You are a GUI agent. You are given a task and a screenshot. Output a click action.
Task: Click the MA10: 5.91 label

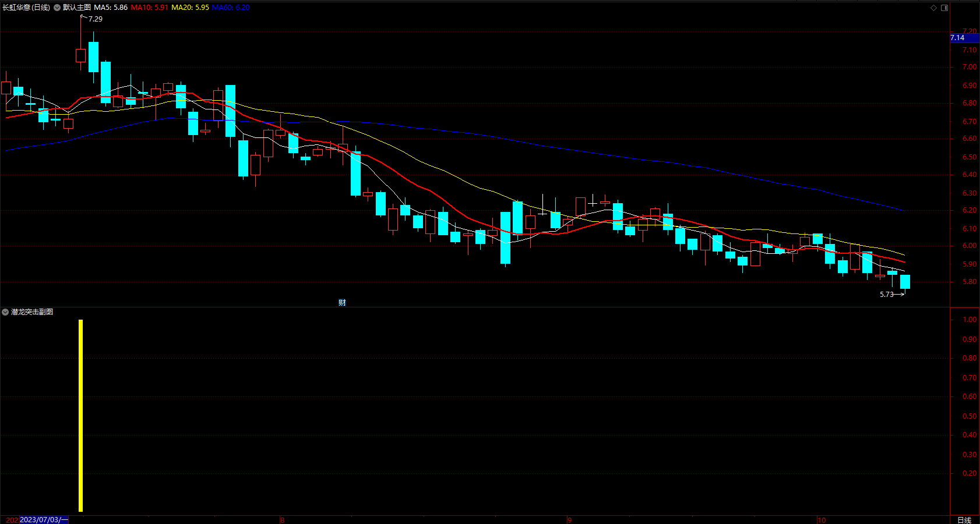149,8
